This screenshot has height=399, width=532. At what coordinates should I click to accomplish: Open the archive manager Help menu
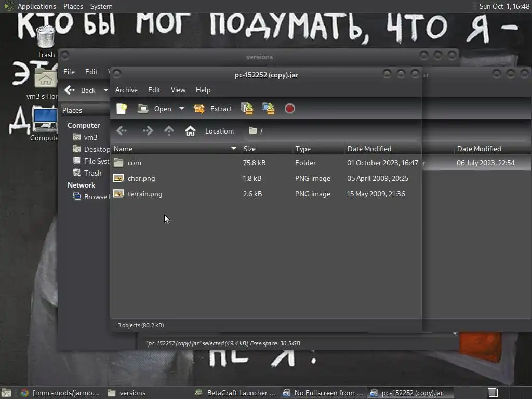[203, 90]
